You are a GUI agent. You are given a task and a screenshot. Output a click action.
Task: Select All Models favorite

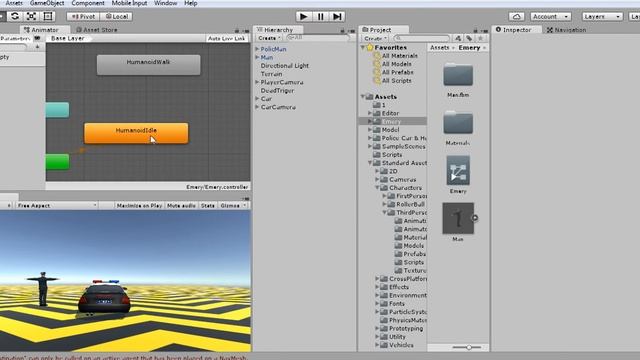[x=396, y=64]
